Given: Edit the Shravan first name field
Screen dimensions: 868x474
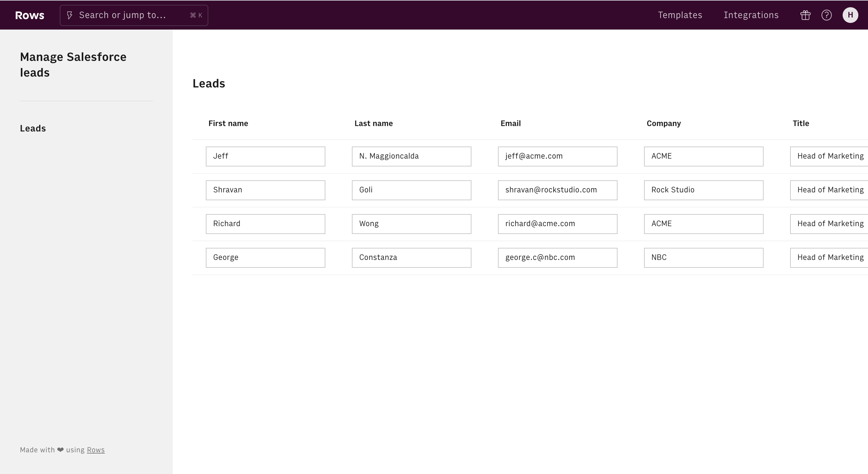Looking at the screenshot, I should click(266, 190).
